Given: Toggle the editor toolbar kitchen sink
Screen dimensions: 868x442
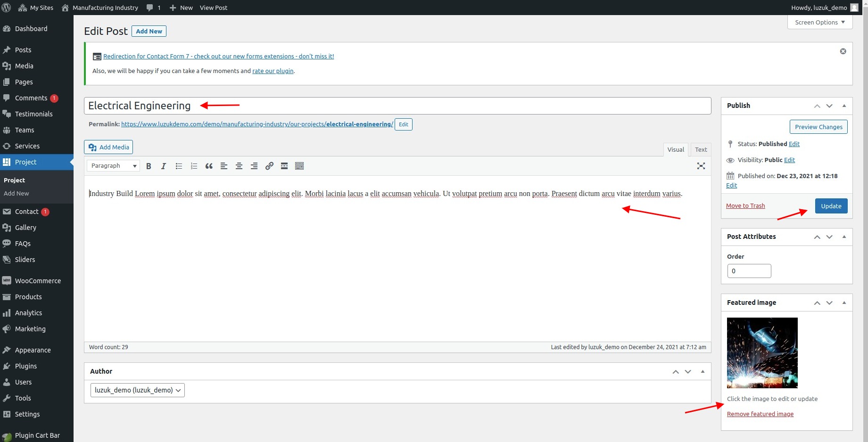Looking at the screenshot, I should 299,166.
